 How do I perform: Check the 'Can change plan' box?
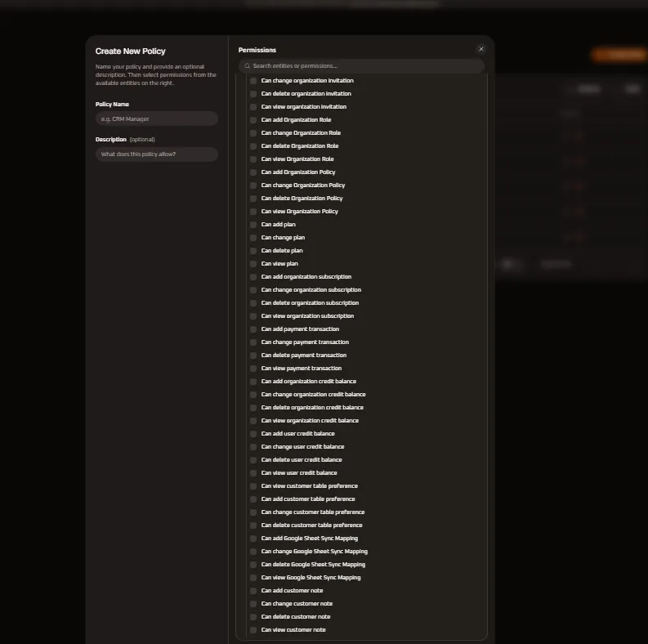pos(253,238)
